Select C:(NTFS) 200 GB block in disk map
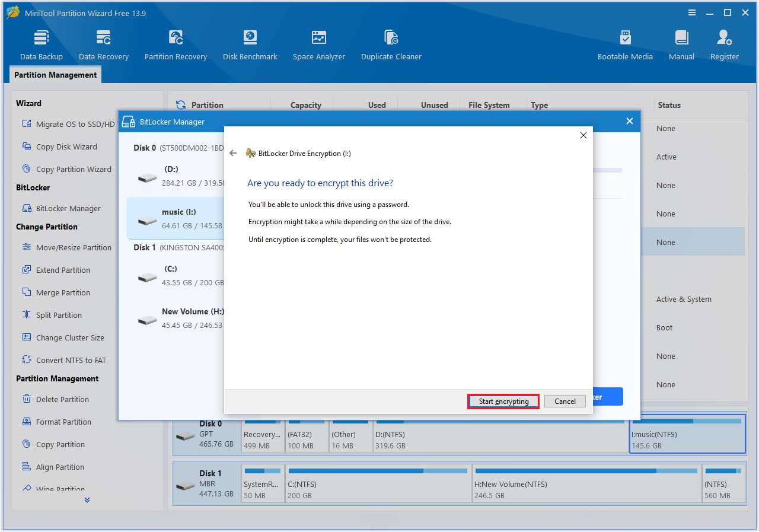759x532 pixels. [x=378, y=484]
